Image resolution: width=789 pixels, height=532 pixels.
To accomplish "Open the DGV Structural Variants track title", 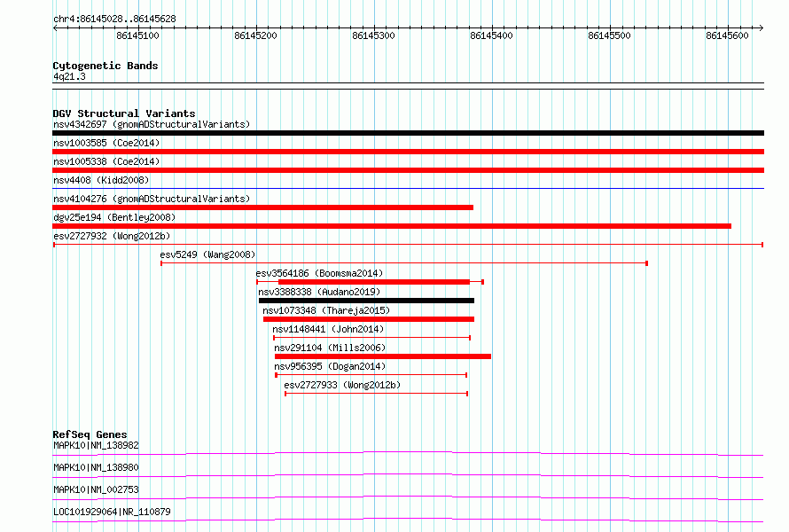I will 124,113.
